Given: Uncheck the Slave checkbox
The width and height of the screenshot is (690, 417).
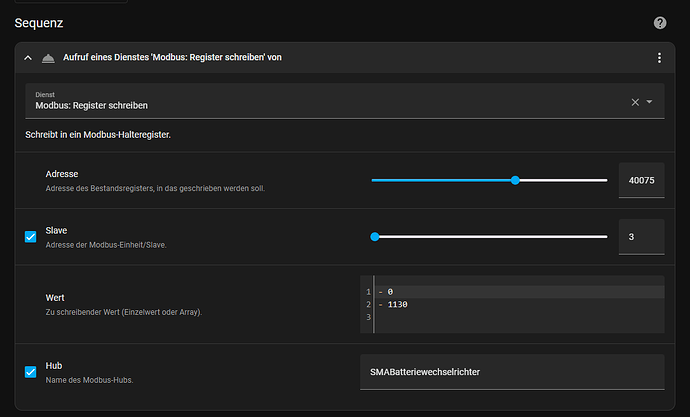Looking at the screenshot, I should [x=30, y=237].
